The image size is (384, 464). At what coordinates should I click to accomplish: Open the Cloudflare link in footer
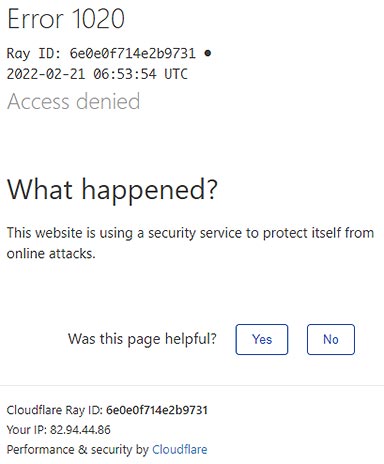pyautogui.click(x=180, y=449)
